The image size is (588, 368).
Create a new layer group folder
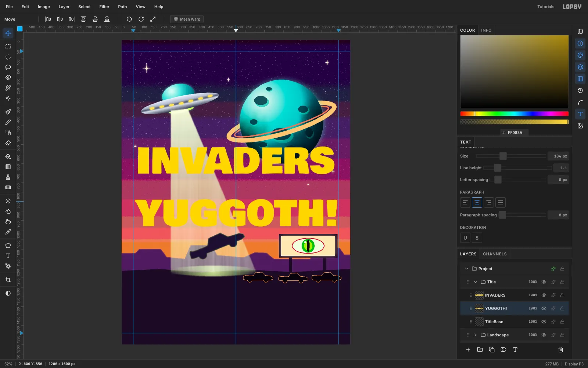[x=480, y=350]
